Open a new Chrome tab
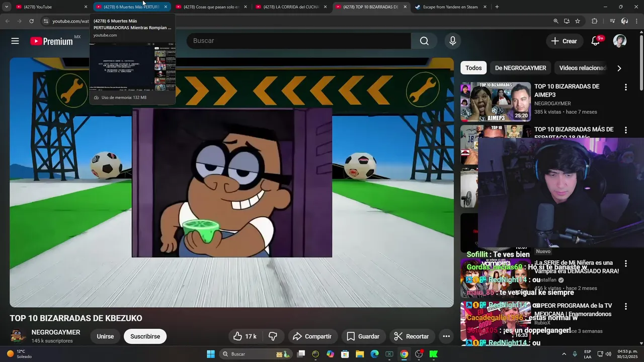The width and height of the screenshot is (644, 362). (x=497, y=7)
